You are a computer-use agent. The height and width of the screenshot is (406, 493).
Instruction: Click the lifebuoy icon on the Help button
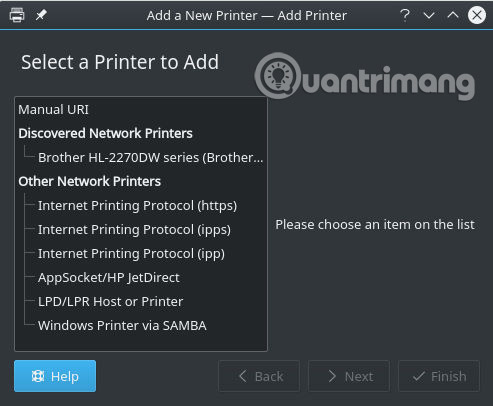38,376
